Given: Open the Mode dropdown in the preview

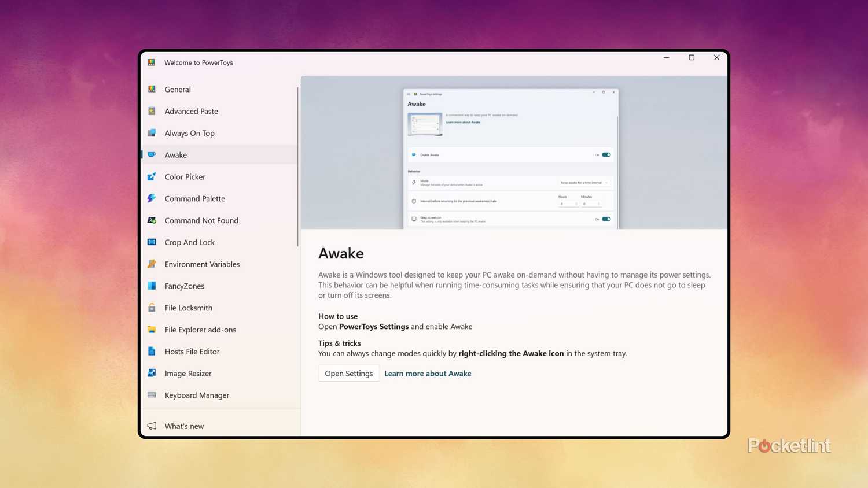Looking at the screenshot, I should click(586, 182).
